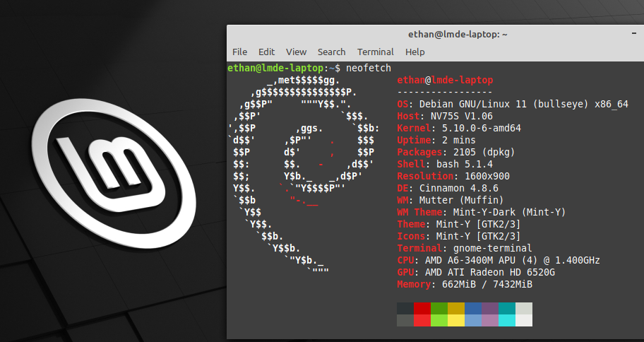Image resolution: width=644 pixels, height=342 pixels.
Task: Click the Kernel value '5.10.0-6-amd64'
Action: pos(482,128)
